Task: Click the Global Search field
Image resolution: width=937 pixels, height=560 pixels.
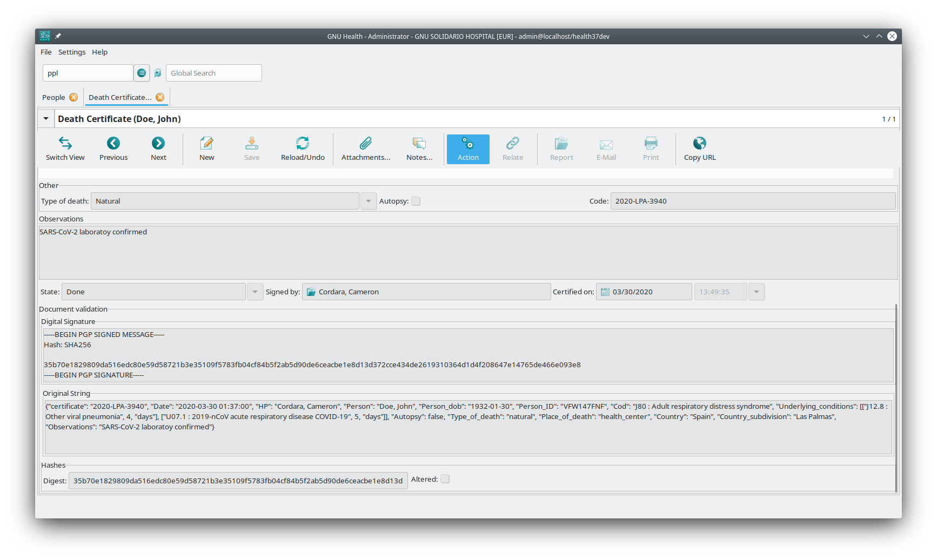Action: coord(214,73)
